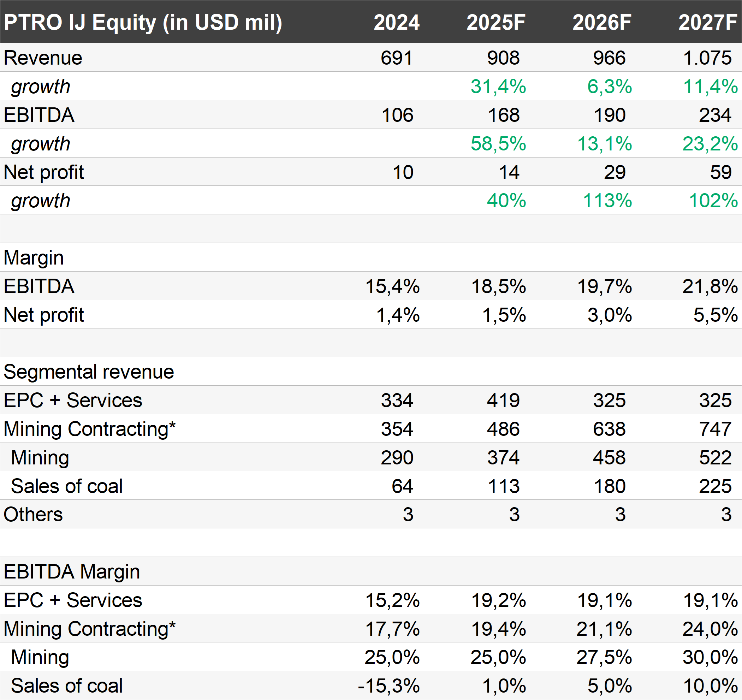Select the Net profit row label
The width and height of the screenshot is (742, 700).
tap(44, 172)
